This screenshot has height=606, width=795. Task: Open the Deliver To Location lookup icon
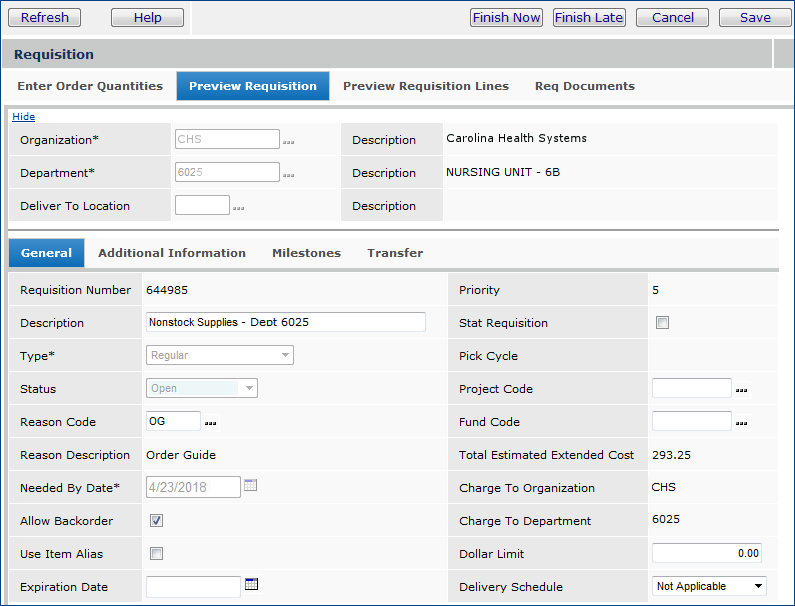pos(238,208)
